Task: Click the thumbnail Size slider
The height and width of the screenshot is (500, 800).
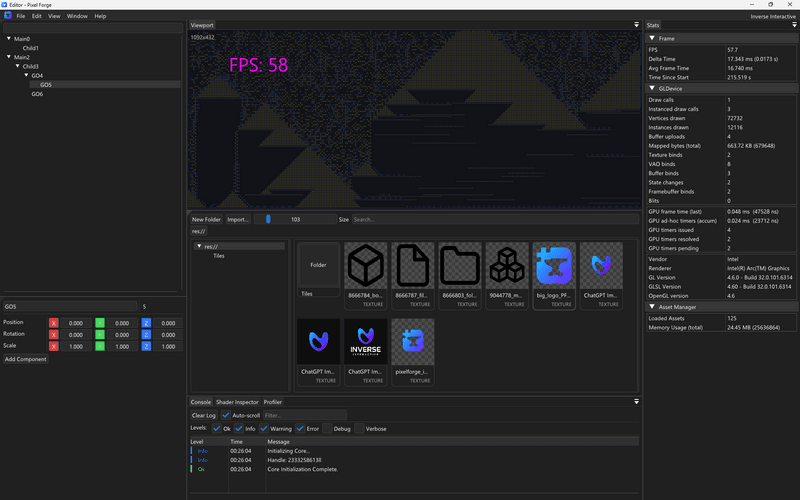Action: point(294,219)
